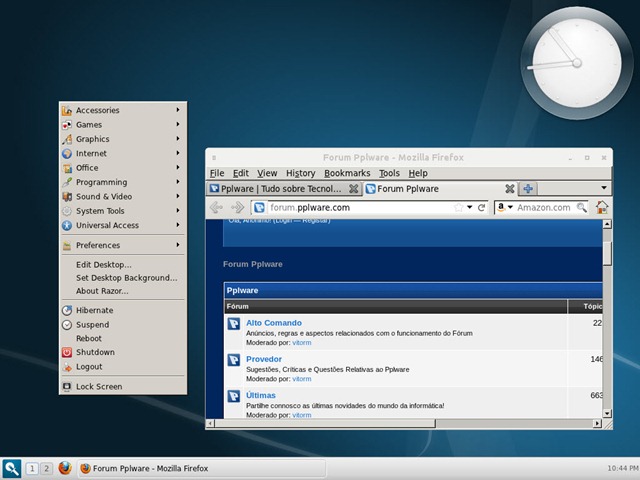Open Firefox Help menu
640x480 pixels.
pyautogui.click(x=418, y=173)
